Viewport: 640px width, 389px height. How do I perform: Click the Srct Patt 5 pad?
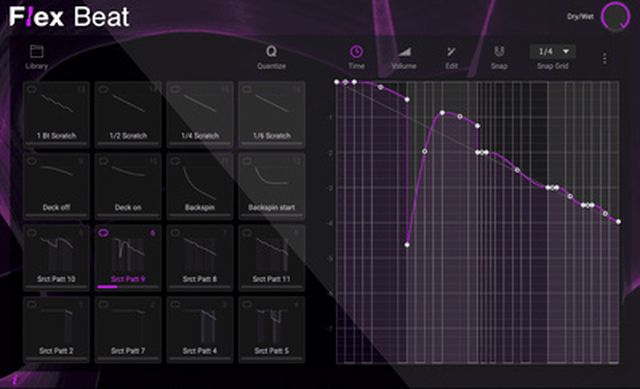click(271, 329)
